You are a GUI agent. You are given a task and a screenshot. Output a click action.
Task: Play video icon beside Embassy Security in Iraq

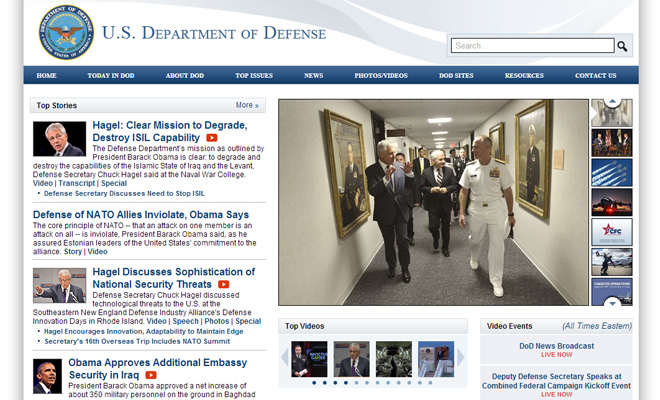click(151, 375)
